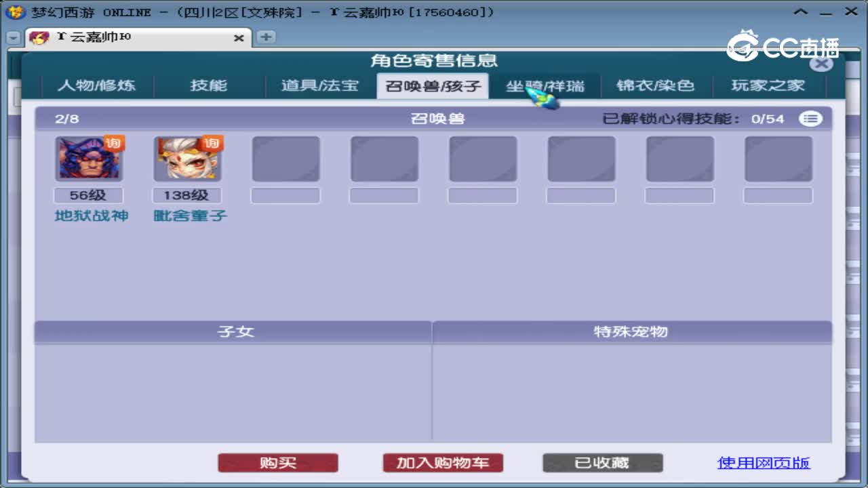868x488 pixels.
Task: Click the 询 badge on 地狱战神
Action: tap(113, 143)
